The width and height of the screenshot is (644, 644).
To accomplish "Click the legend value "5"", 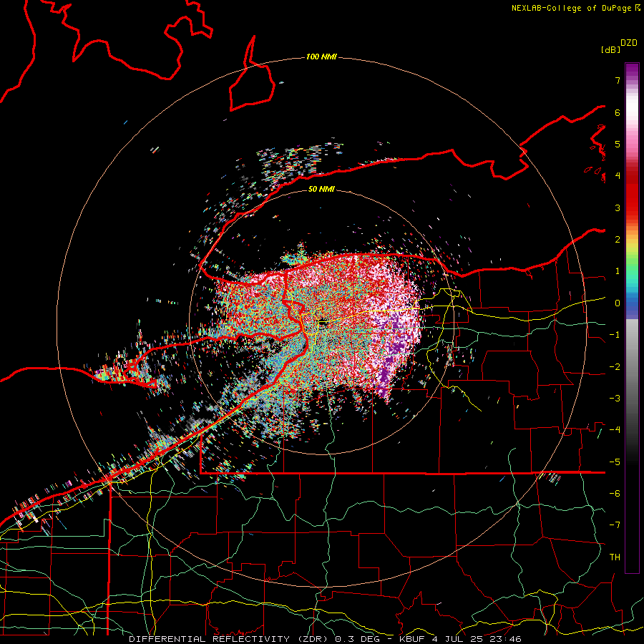I will 618,144.
